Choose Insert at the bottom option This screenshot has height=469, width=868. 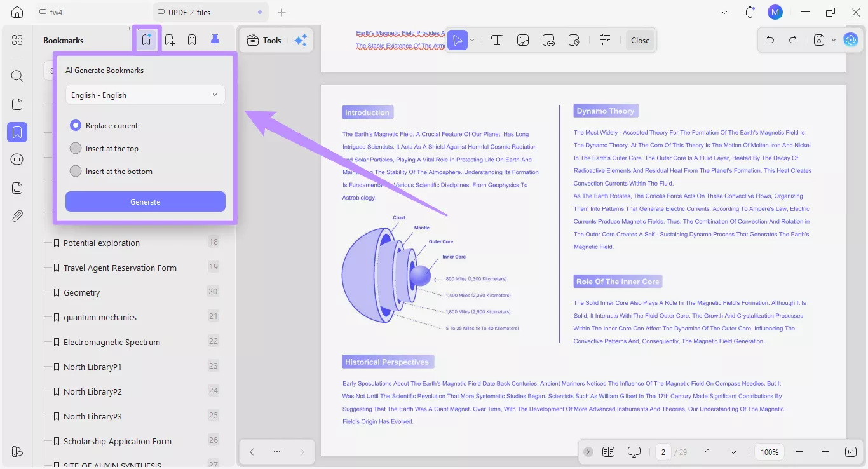pos(76,171)
